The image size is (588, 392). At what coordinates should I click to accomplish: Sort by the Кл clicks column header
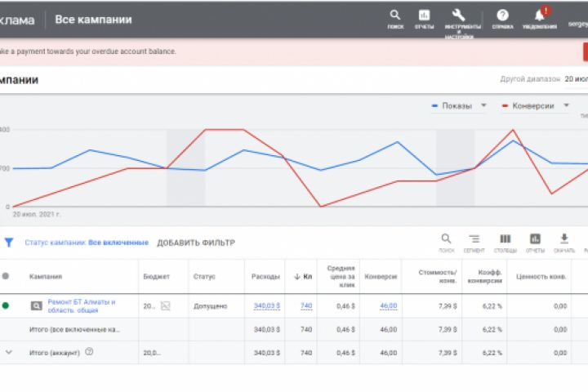pyautogui.click(x=303, y=277)
